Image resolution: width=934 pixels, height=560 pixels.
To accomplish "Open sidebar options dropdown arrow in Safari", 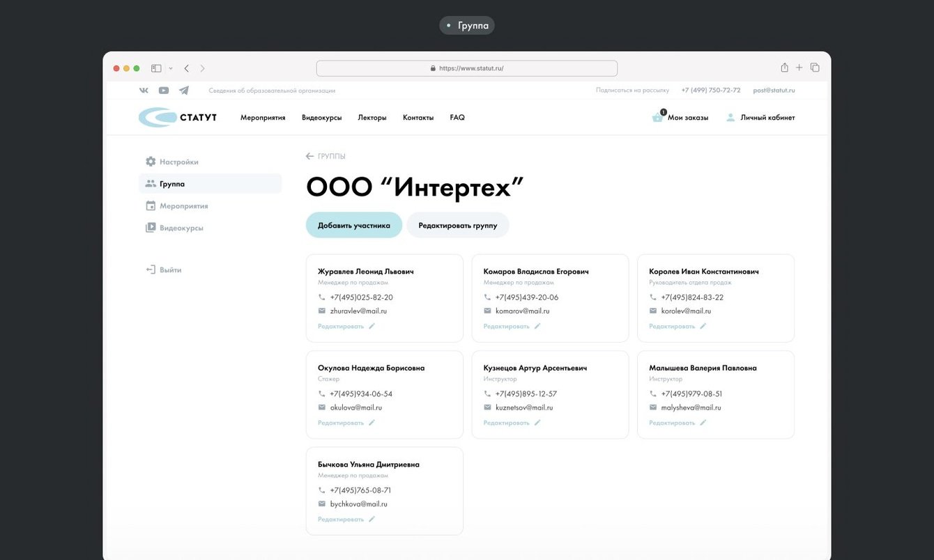I will tap(171, 68).
